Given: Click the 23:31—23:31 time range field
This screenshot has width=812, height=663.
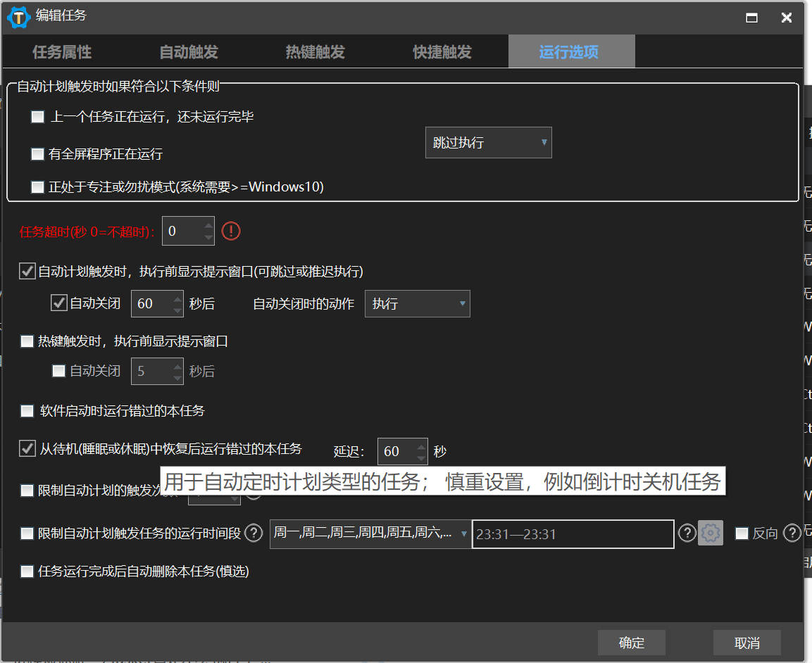Looking at the screenshot, I should pos(572,534).
